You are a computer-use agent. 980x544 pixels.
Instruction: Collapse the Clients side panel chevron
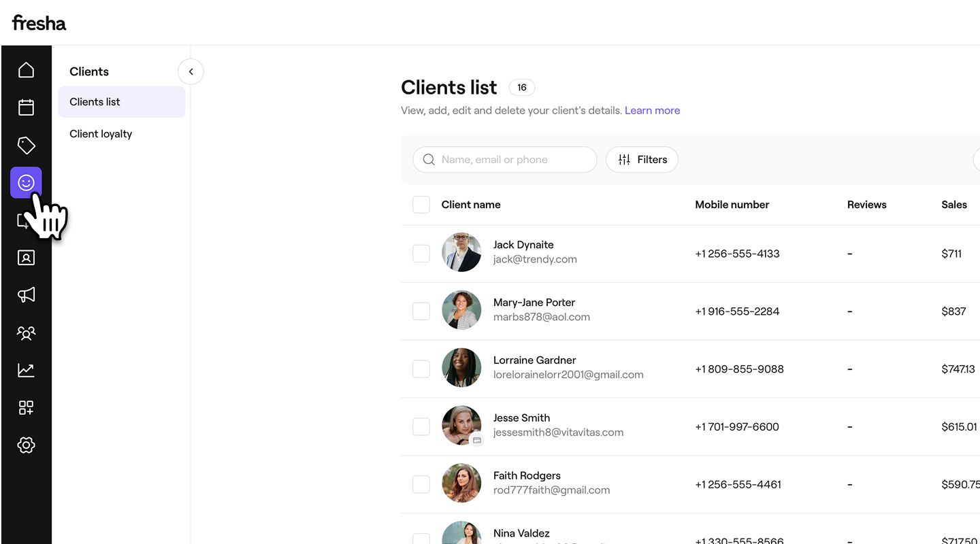[191, 71]
